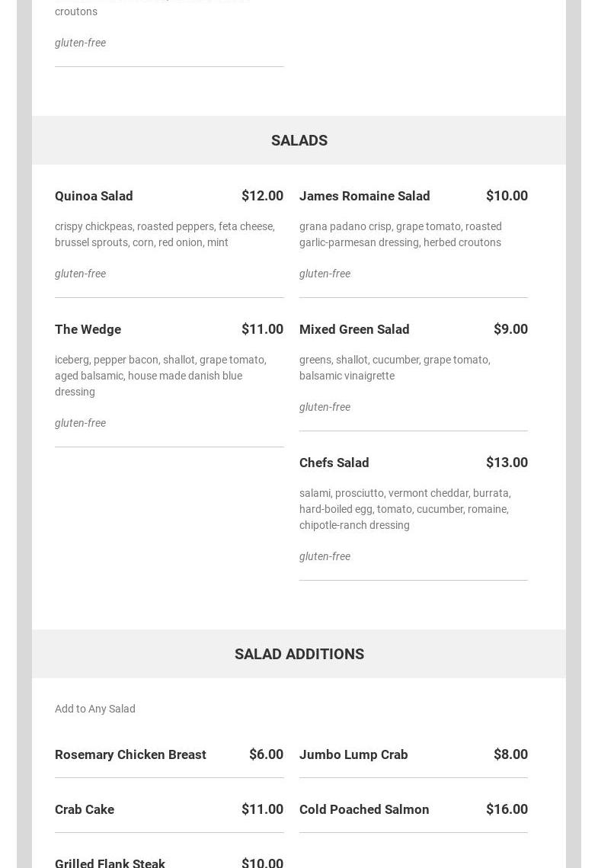Screen dimensions: 598x868
Task: Select the Mixed Green Salad title
Action: [354, 329]
